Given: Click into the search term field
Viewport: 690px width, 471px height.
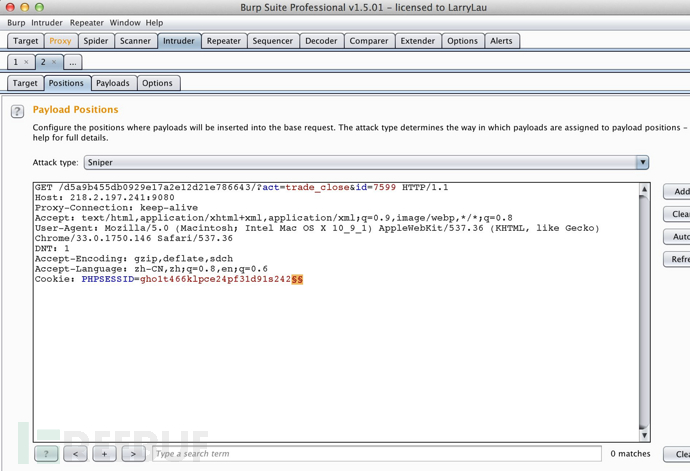Looking at the screenshot, I should pos(377,454).
